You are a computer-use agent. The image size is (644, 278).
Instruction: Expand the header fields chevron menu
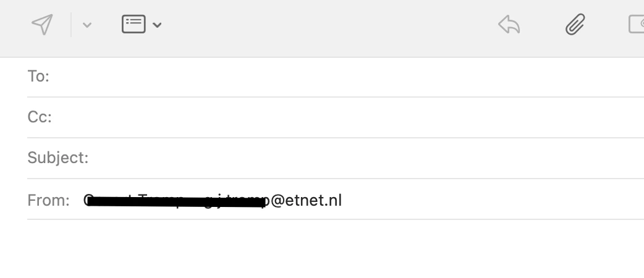[x=157, y=25]
